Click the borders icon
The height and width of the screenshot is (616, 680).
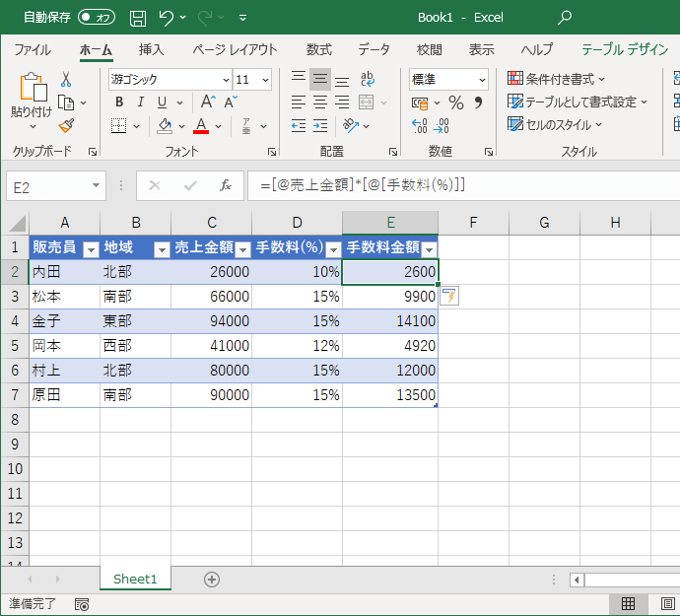[119, 126]
